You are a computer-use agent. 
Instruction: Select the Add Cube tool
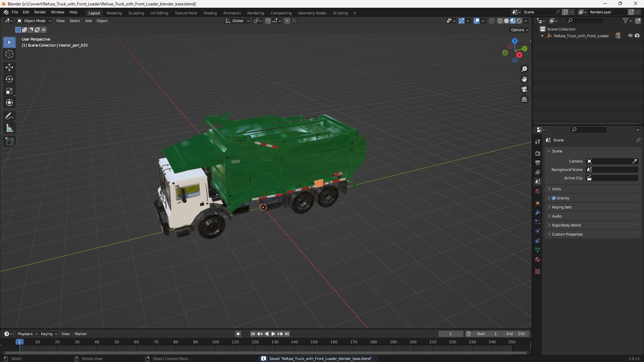(9, 141)
